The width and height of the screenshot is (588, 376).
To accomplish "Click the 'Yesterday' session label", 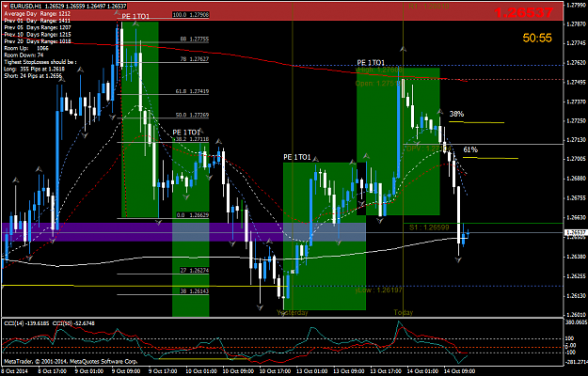I will (x=293, y=312).
